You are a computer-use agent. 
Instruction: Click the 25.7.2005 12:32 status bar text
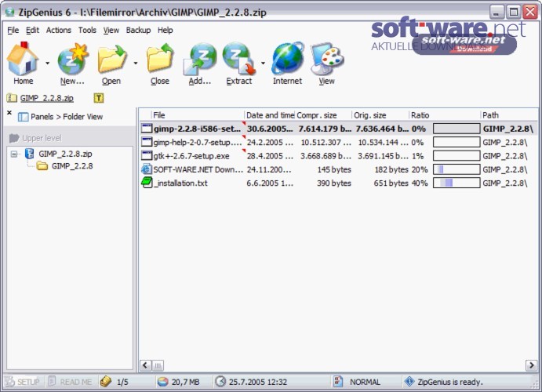258,382
